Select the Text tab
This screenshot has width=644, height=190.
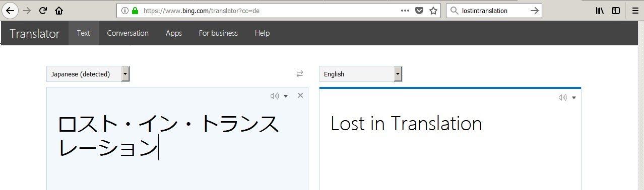tap(84, 33)
